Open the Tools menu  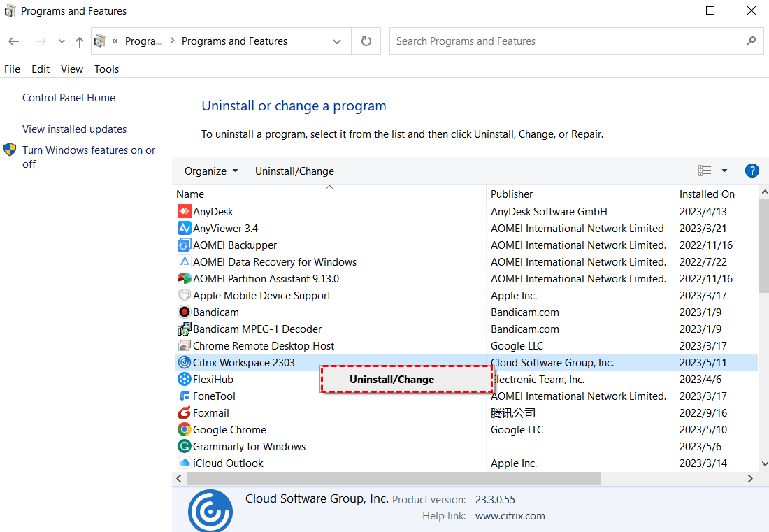(x=106, y=69)
